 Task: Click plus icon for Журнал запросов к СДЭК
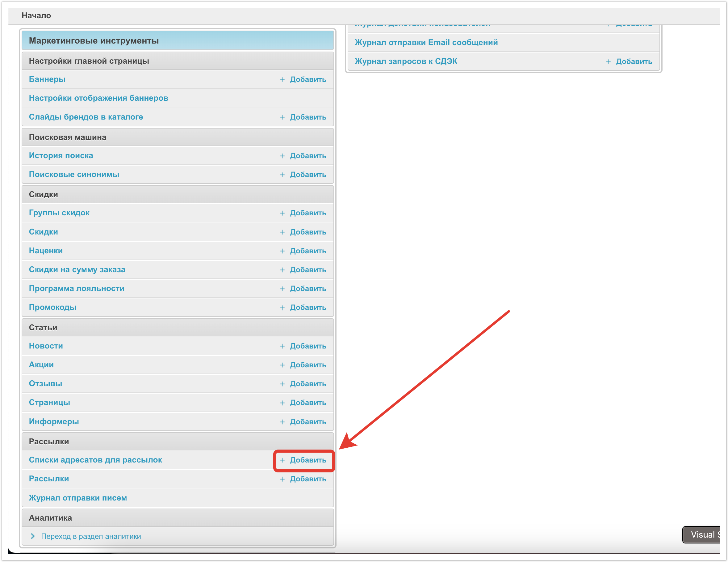click(608, 61)
